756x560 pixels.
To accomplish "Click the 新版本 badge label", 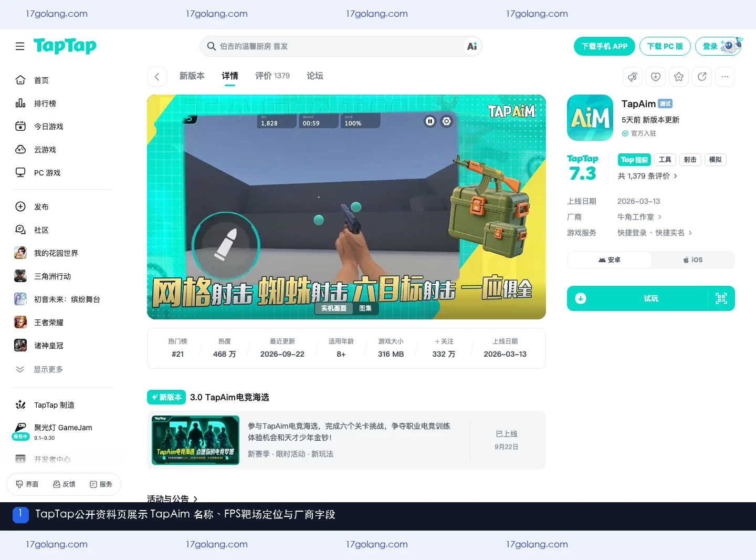I will (x=166, y=397).
